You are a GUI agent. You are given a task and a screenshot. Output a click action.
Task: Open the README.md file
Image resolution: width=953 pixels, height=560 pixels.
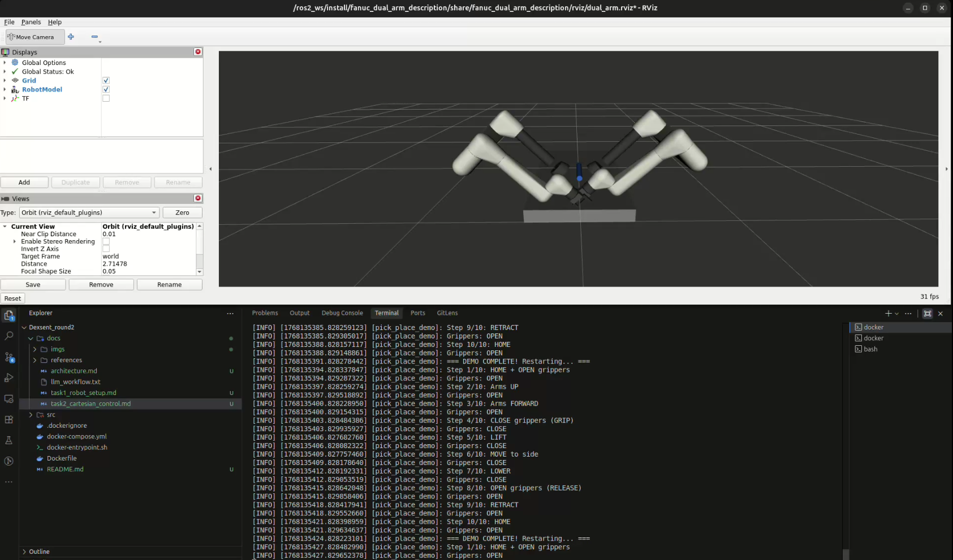tap(65, 470)
